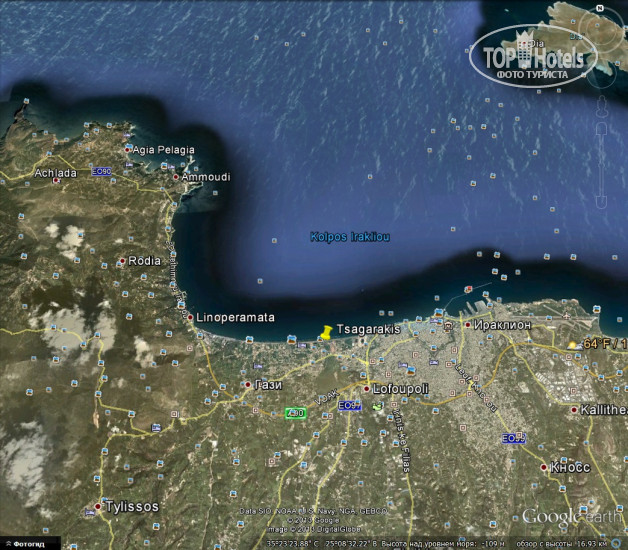Select the Rodia town marker

123,262
